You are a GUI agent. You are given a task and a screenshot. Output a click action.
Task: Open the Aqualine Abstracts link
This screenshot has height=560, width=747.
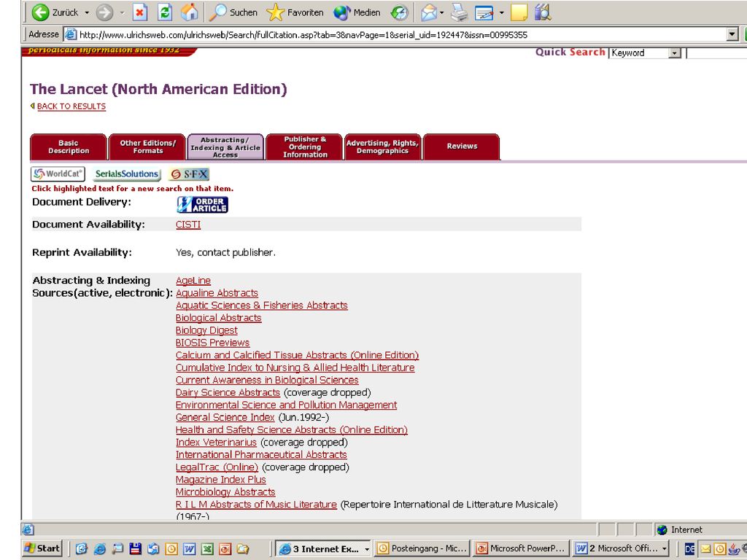pyautogui.click(x=217, y=293)
